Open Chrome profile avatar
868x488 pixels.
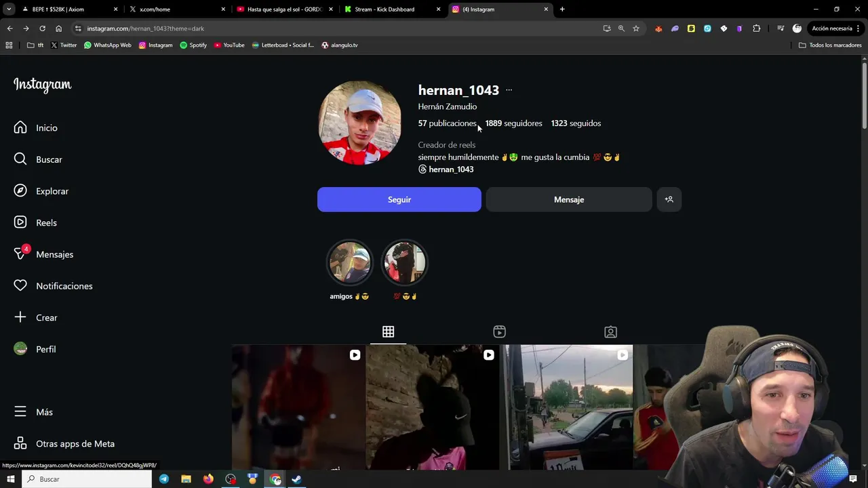(x=797, y=28)
